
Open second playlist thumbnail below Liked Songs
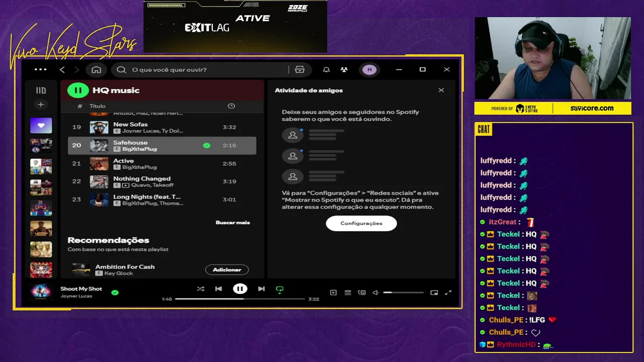pos(41,146)
